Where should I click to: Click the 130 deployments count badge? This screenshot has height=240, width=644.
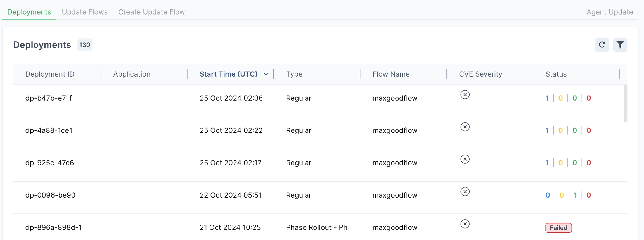click(85, 45)
